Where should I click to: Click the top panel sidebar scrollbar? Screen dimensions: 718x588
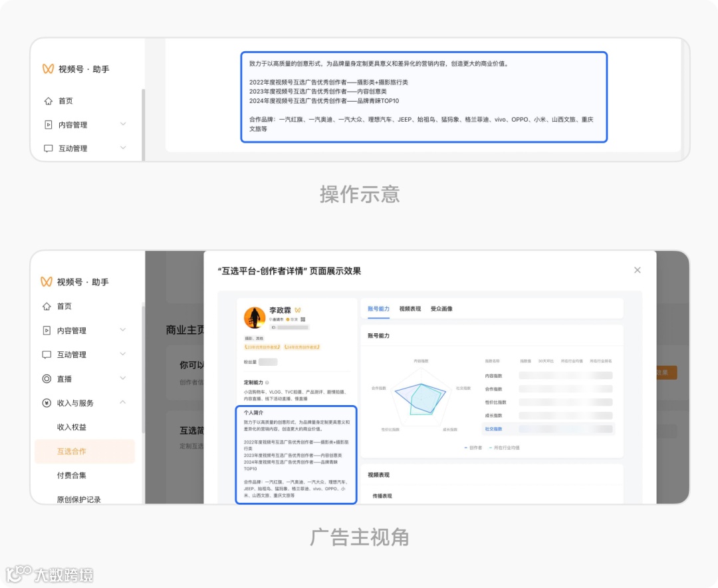pos(144,124)
